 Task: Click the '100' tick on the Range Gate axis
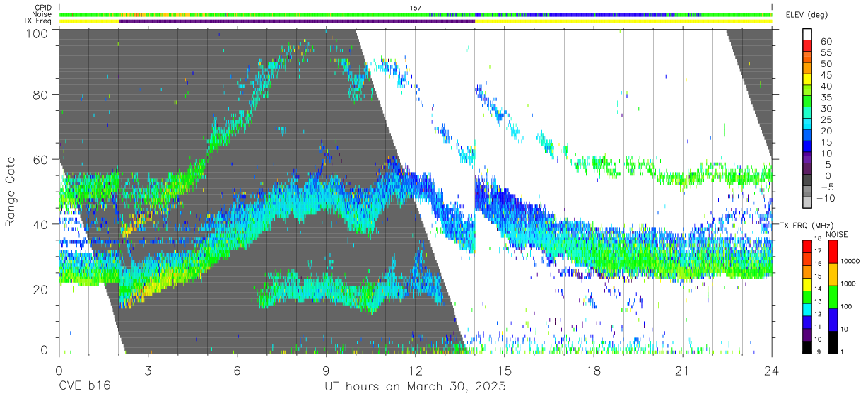36,33
